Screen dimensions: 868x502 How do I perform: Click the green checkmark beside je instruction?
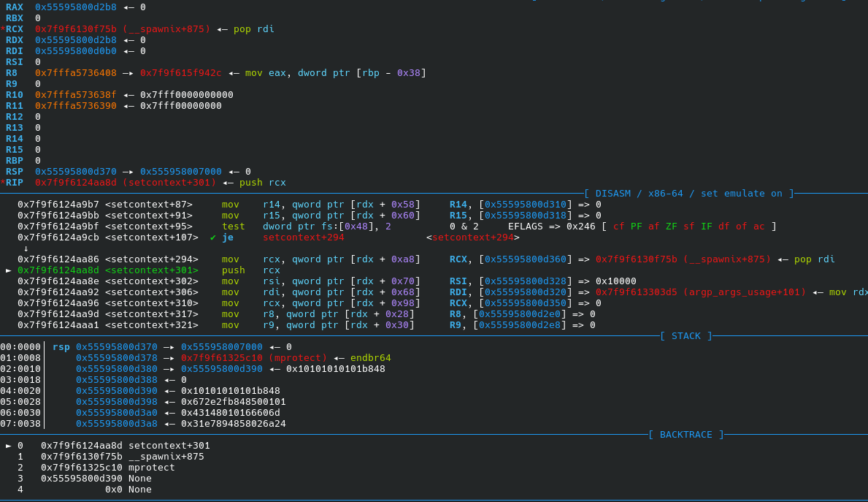tap(212, 237)
